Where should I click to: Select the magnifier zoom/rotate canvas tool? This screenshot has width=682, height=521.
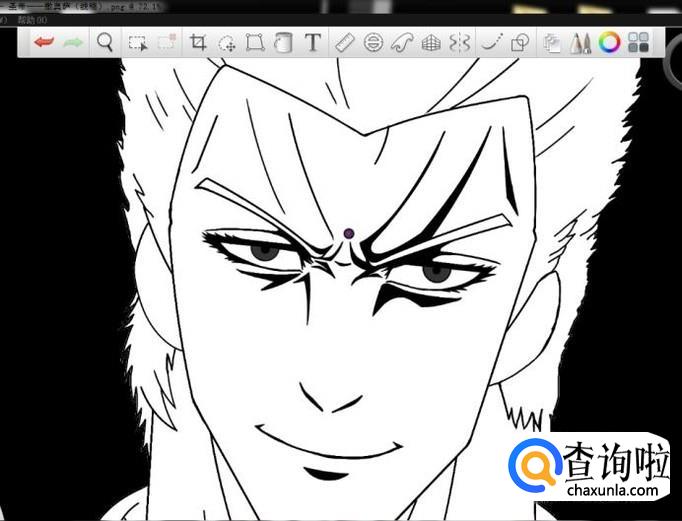[105, 43]
